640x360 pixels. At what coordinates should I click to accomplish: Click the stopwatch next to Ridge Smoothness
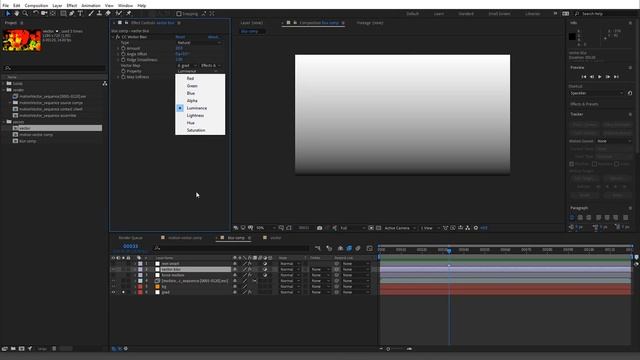click(123, 60)
